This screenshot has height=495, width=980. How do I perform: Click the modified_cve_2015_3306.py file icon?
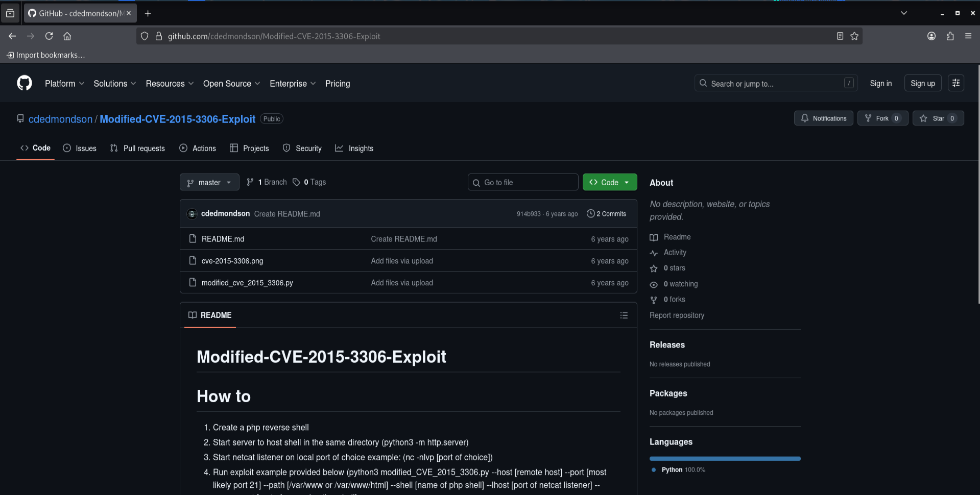(193, 283)
